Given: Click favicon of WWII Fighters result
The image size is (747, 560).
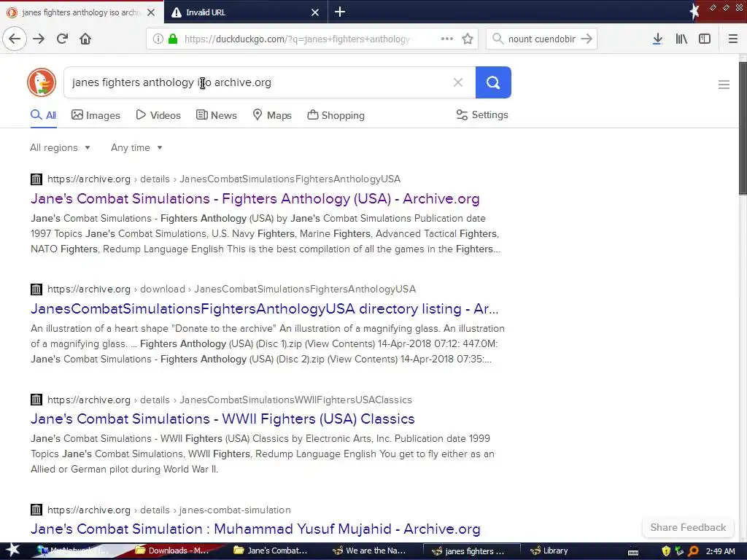Looking at the screenshot, I should 36,400.
